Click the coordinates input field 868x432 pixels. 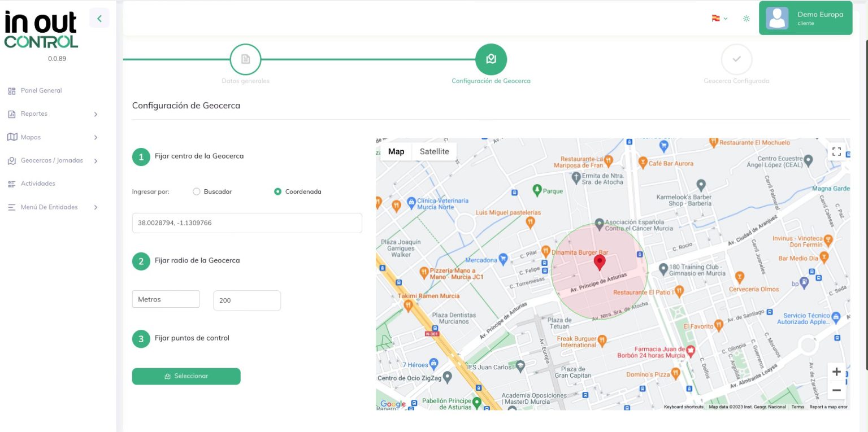(x=247, y=223)
